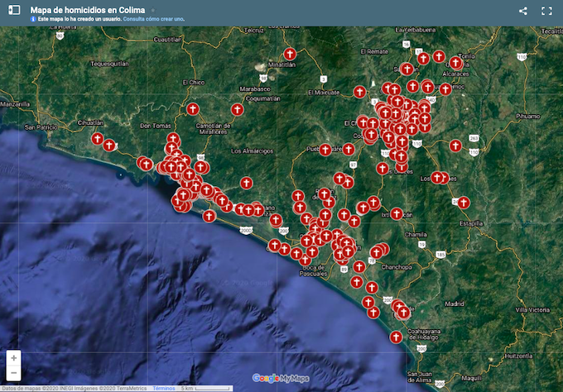Click the blue info icon below title
This screenshot has height=392, width=563.
pyautogui.click(x=33, y=18)
